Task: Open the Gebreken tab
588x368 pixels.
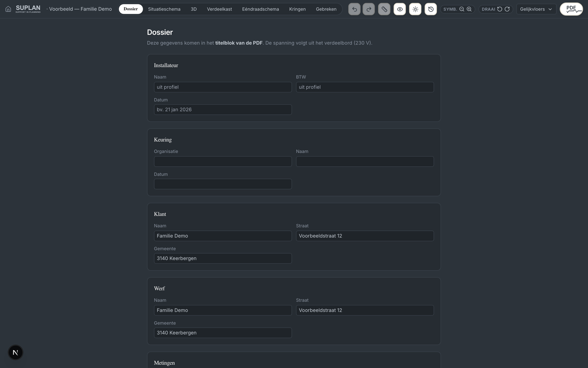Action: coord(326,9)
